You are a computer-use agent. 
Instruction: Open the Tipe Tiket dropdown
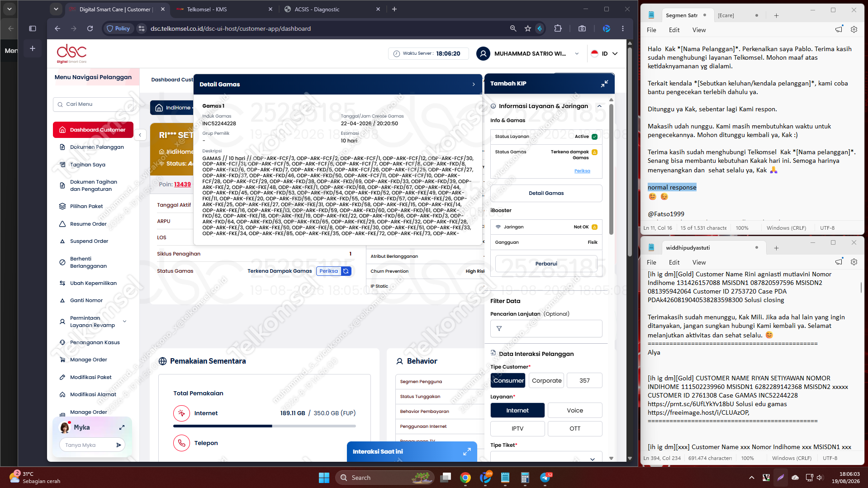(x=546, y=458)
